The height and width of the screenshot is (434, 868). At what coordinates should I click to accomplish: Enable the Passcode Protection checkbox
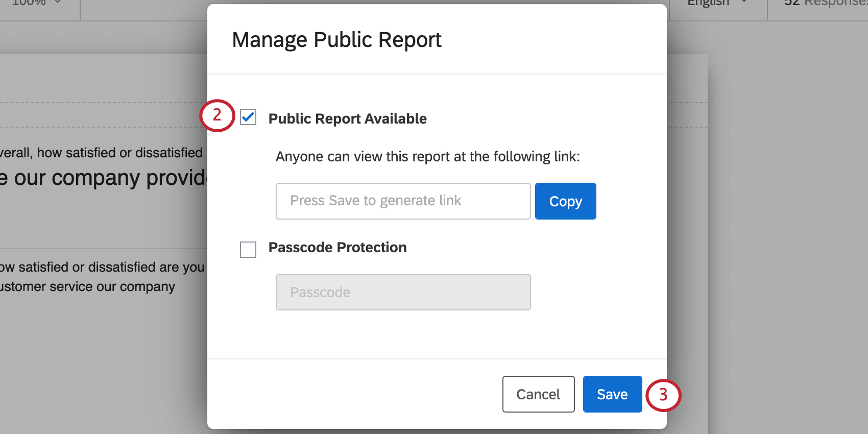tap(248, 250)
